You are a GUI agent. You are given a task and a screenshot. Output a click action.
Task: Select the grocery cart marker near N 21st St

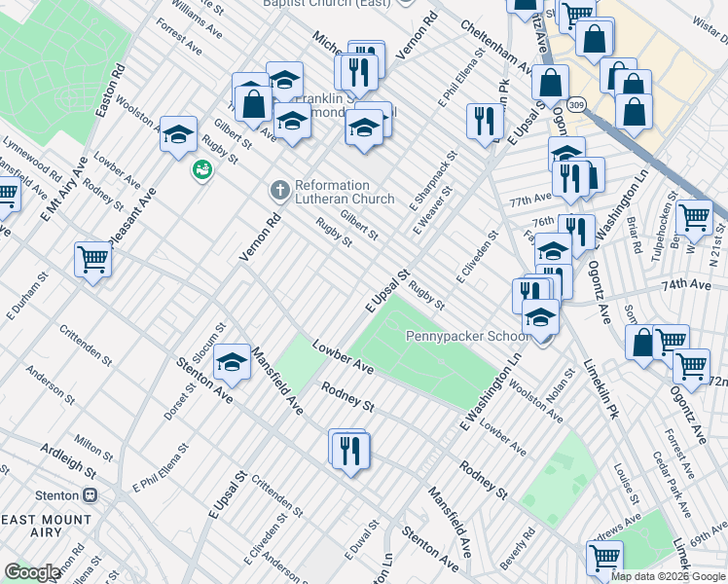click(x=695, y=219)
